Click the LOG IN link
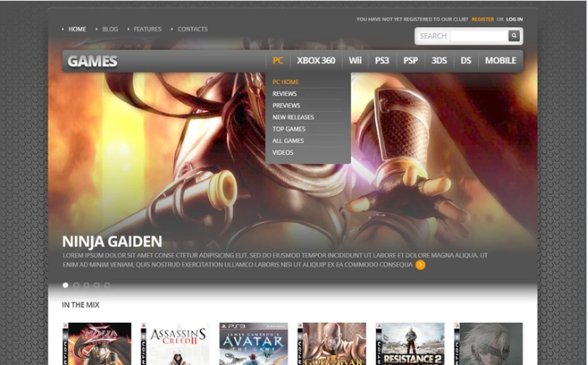588x365 pixels. point(514,19)
